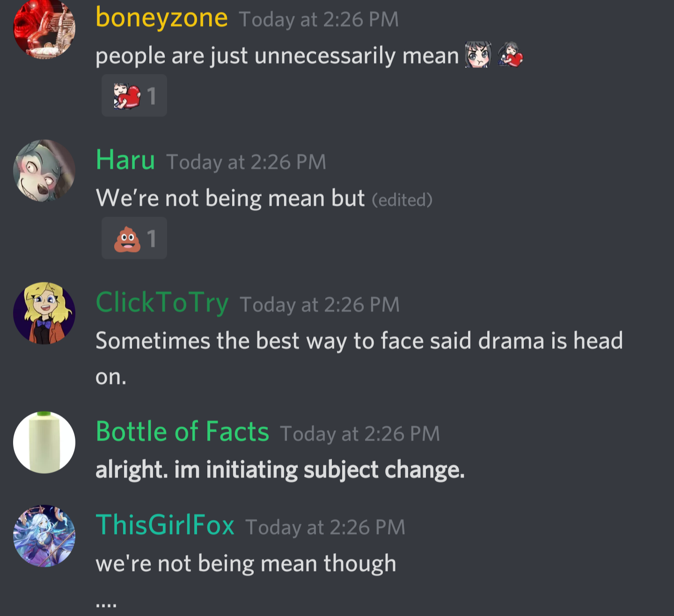Viewport: 674px width, 616px height.
Task: Click the angry girl emoji in boneyzone's message
Action: point(478,55)
